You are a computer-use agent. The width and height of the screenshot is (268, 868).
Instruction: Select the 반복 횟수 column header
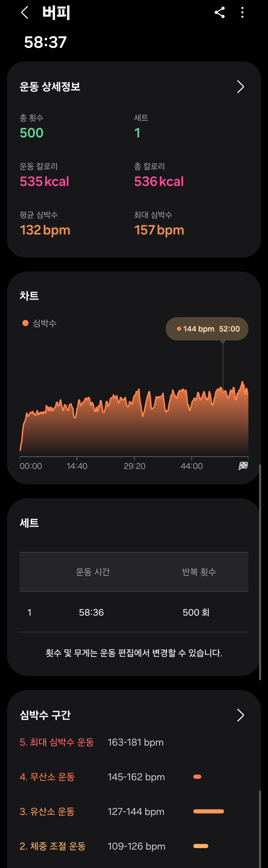(199, 572)
